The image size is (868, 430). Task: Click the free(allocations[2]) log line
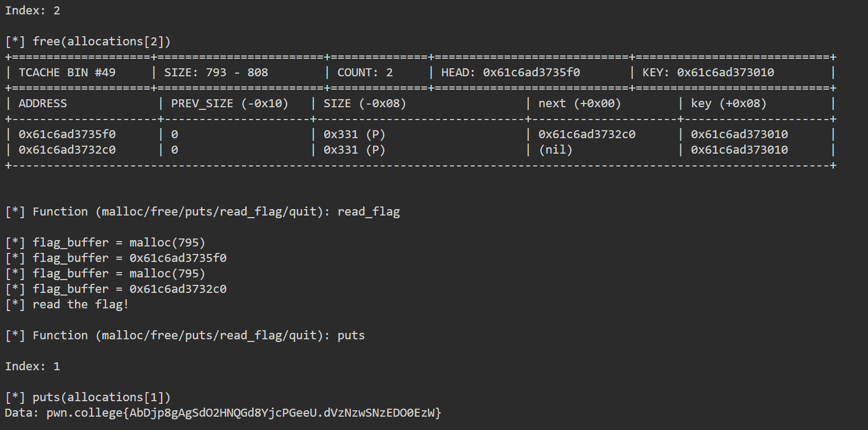tap(88, 42)
